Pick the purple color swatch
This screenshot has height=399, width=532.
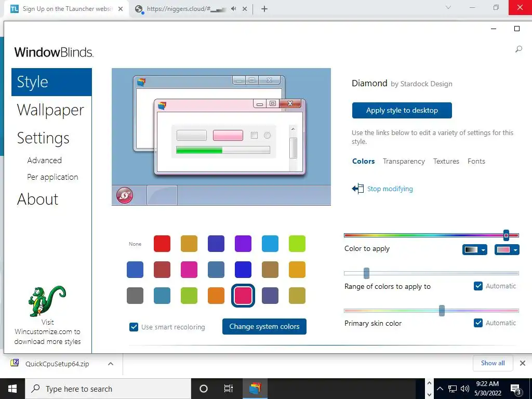point(243,244)
